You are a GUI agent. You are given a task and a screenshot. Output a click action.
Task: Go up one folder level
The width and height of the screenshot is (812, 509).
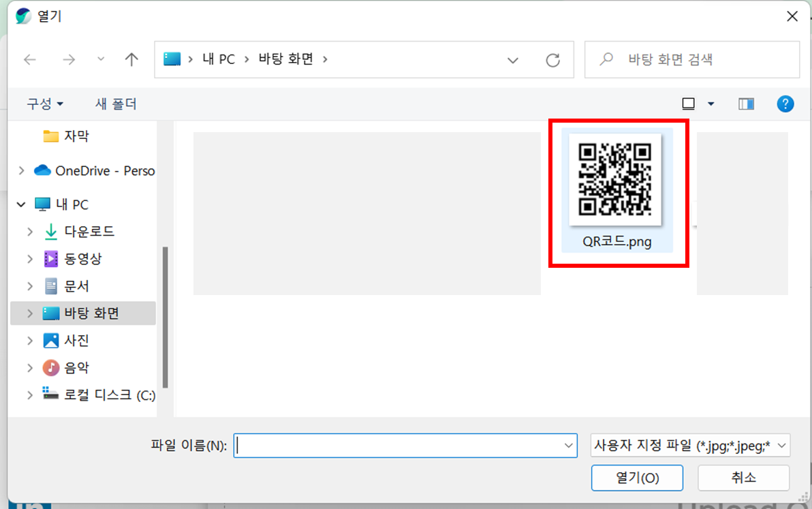[131, 59]
